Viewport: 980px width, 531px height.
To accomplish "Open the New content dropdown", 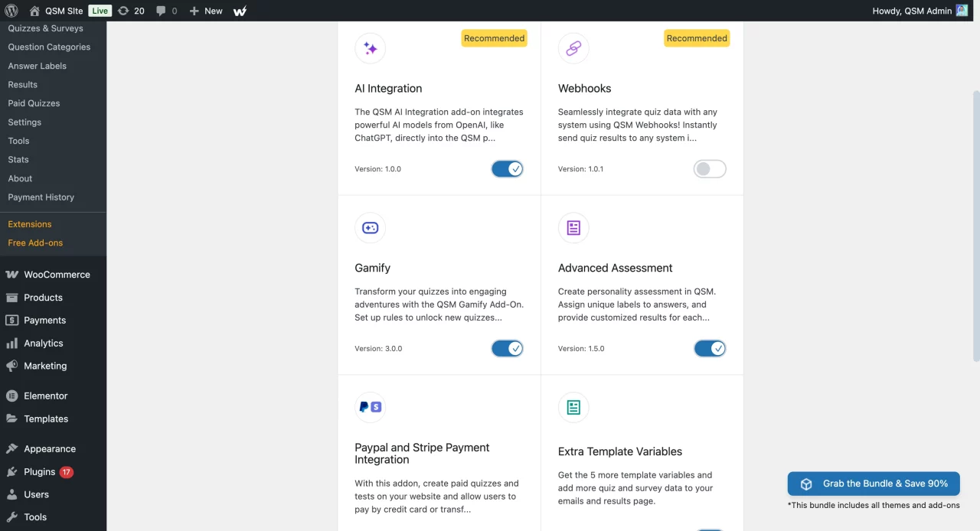I will point(206,11).
